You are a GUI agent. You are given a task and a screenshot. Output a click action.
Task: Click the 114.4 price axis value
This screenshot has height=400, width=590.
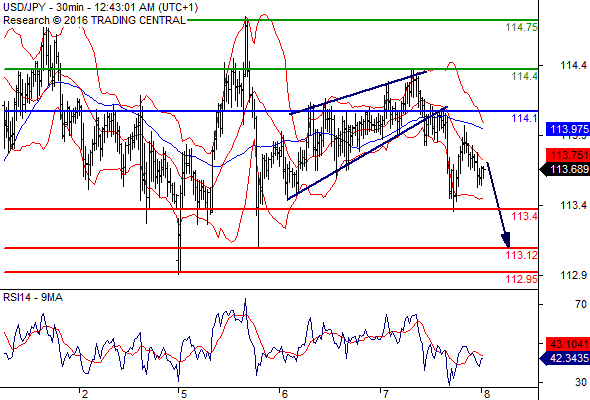(x=573, y=65)
